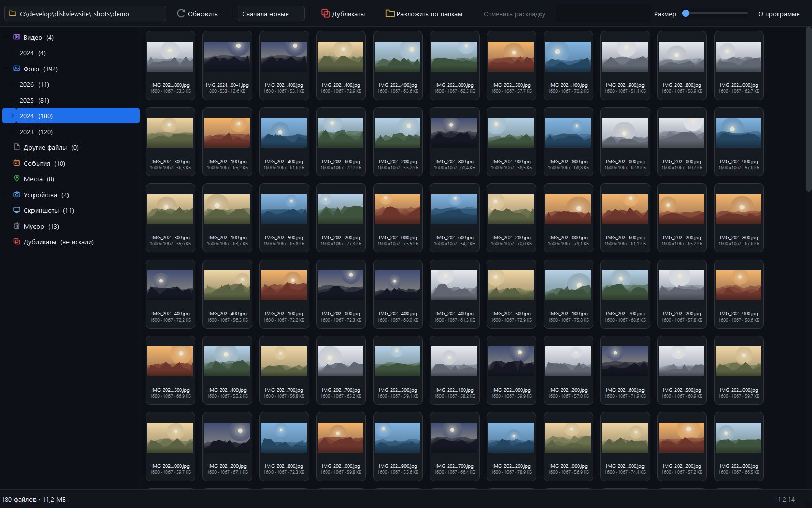The image size is (812, 508).
Task: Collapse the Фото section arrow
Action: coord(6,69)
